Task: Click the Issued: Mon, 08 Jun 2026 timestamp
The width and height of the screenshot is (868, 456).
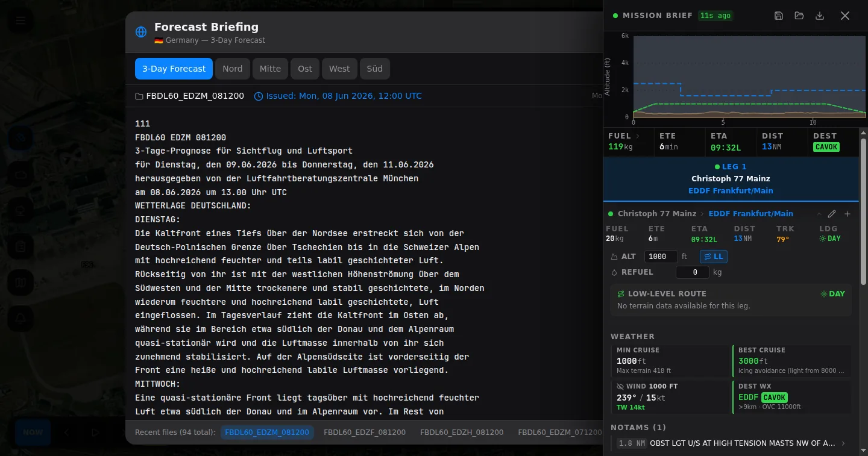Action: click(x=344, y=96)
